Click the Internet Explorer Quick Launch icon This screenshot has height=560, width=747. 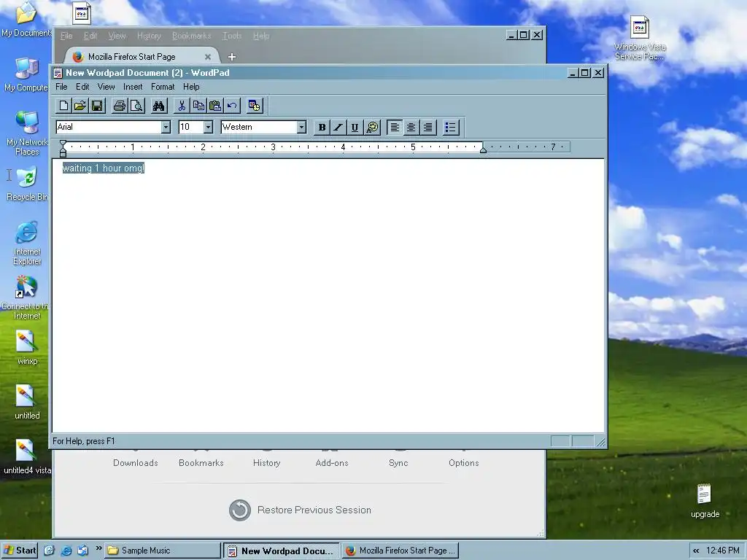click(x=66, y=551)
